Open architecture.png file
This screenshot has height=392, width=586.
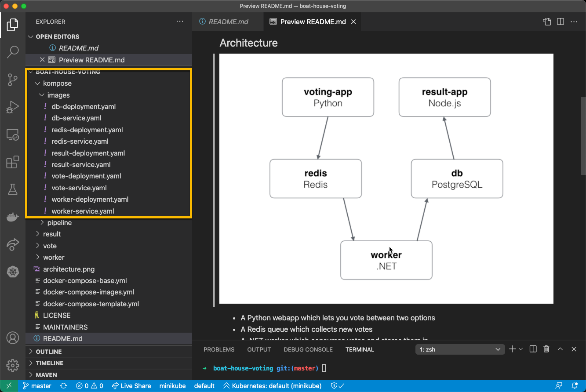pyautogui.click(x=69, y=269)
